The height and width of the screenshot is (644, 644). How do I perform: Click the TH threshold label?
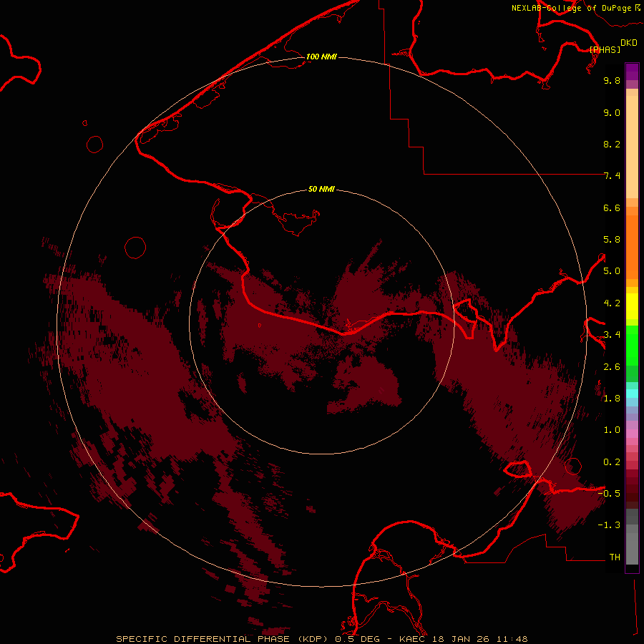coord(615,557)
